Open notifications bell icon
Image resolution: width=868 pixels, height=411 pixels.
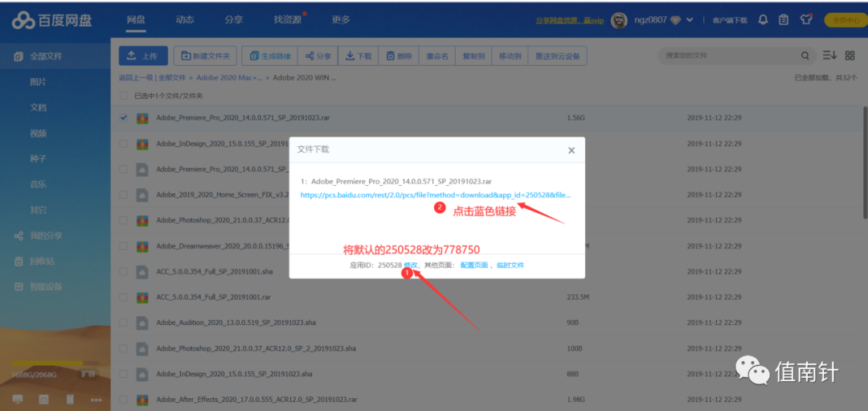tap(764, 20)
